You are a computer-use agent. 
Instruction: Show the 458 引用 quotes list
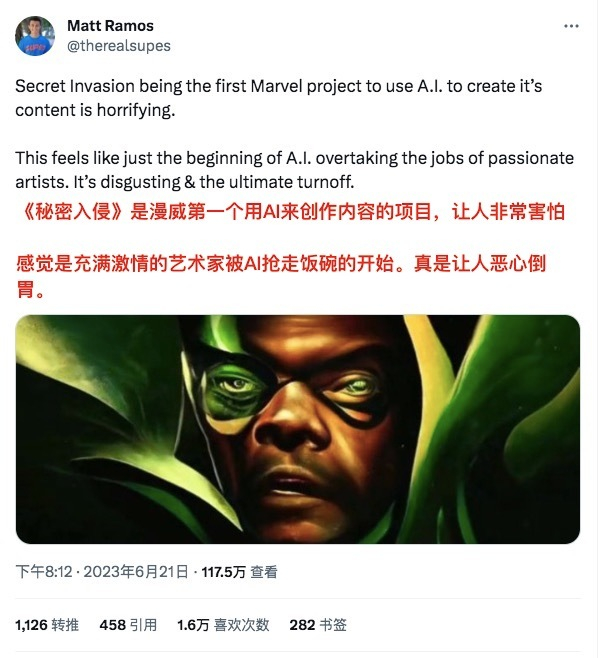[128, 625]
